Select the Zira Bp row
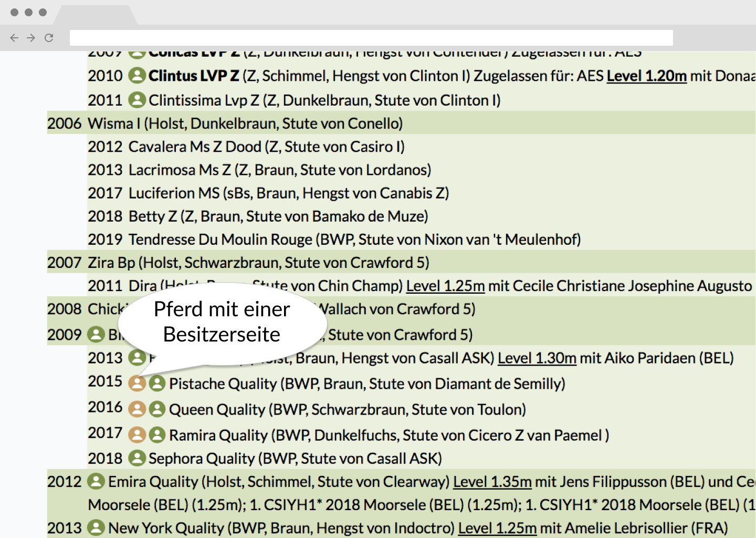Screen dimensions: 756x538 point(401,262)
